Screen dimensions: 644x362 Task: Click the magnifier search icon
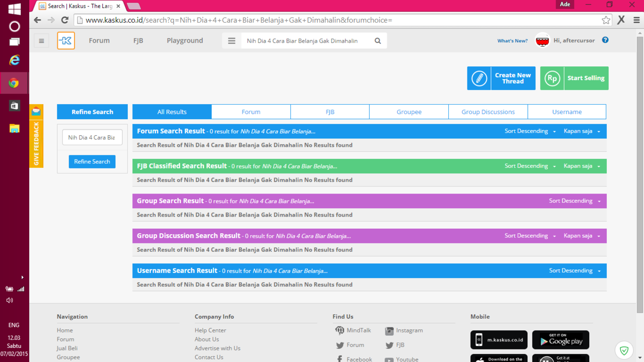click(378, 41)
